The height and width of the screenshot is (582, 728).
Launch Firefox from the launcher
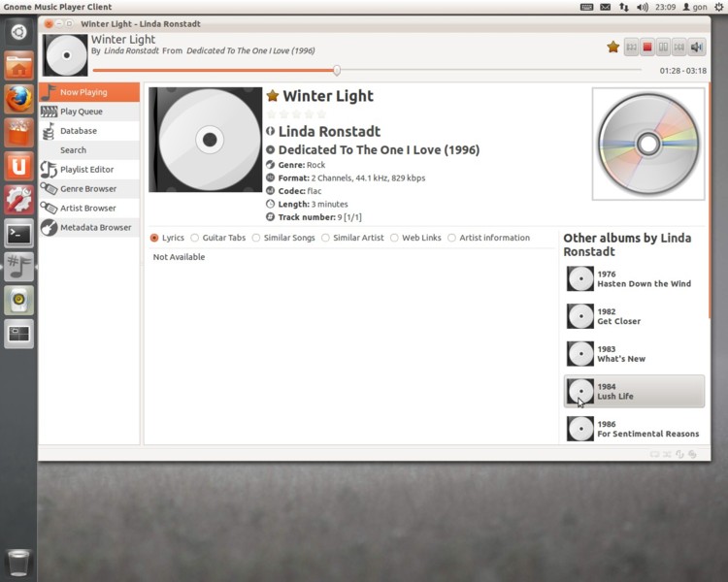pyautogui.click(x=18, y=99)
